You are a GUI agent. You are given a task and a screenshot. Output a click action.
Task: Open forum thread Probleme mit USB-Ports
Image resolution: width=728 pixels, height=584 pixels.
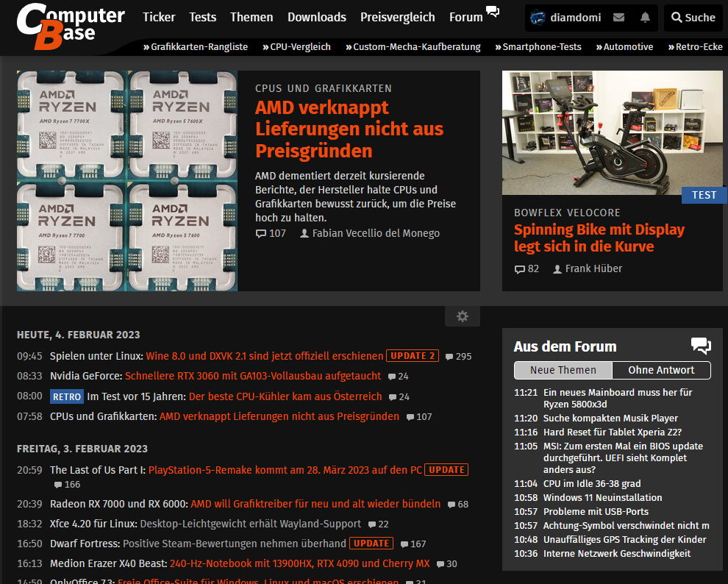pyautogui.click(x=596, y=512)
